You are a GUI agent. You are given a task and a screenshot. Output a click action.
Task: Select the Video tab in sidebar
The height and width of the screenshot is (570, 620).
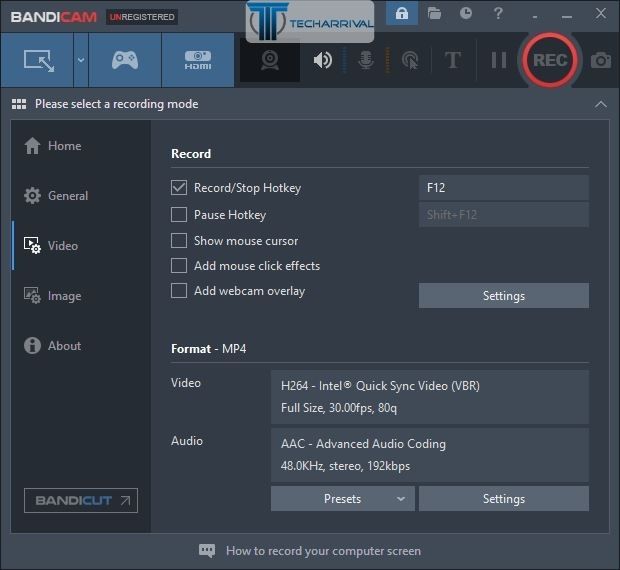51,245
